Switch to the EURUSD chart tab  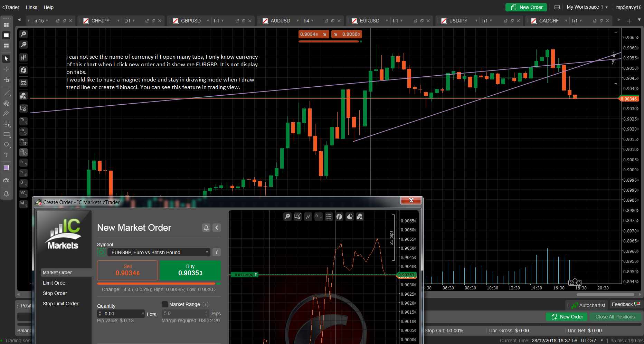(x=369, y=21)
